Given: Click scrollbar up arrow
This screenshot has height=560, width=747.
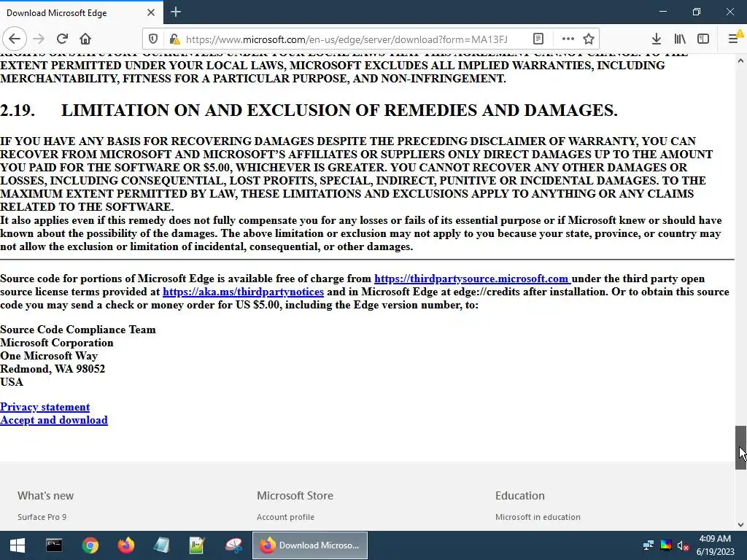Looking at the screenshot, I should coord(740,61).
